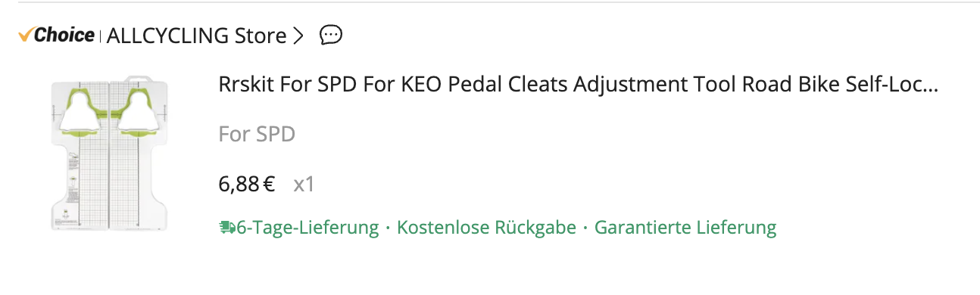
Task: Click the green delivery truck icon
Action: [226, 227]
